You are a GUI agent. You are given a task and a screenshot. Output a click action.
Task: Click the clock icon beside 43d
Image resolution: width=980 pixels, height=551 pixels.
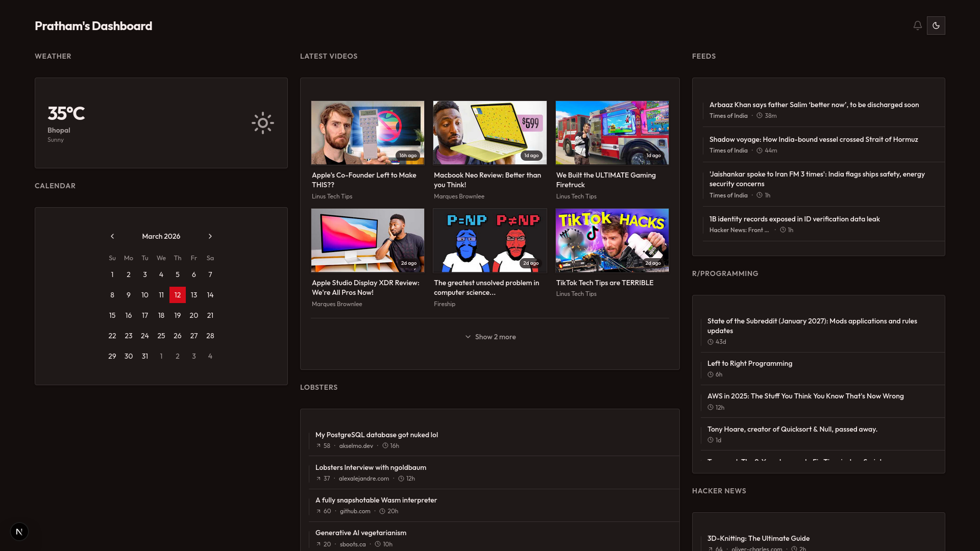coord(710,342)
